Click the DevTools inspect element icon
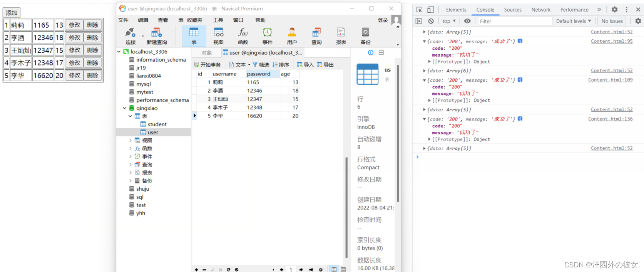 coord(419,10)
